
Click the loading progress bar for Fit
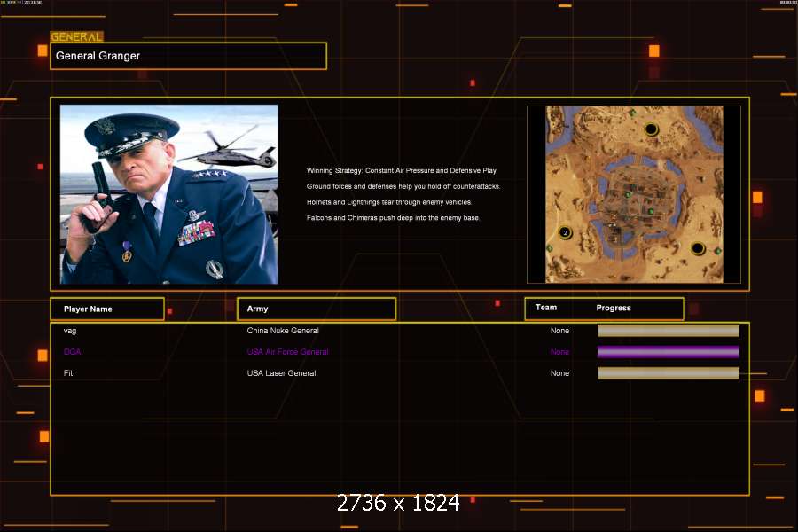[669, 373]
